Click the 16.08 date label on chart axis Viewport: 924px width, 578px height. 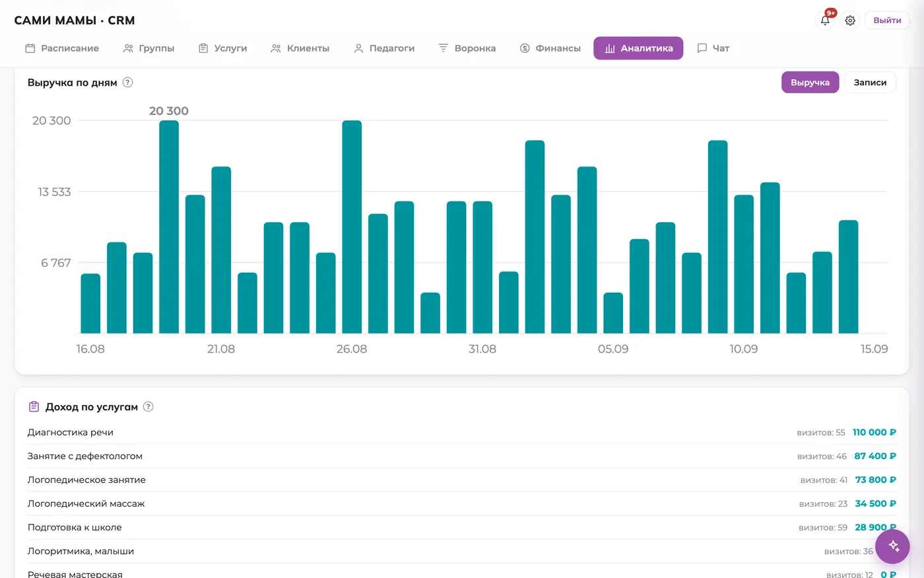tap(90, 349)
